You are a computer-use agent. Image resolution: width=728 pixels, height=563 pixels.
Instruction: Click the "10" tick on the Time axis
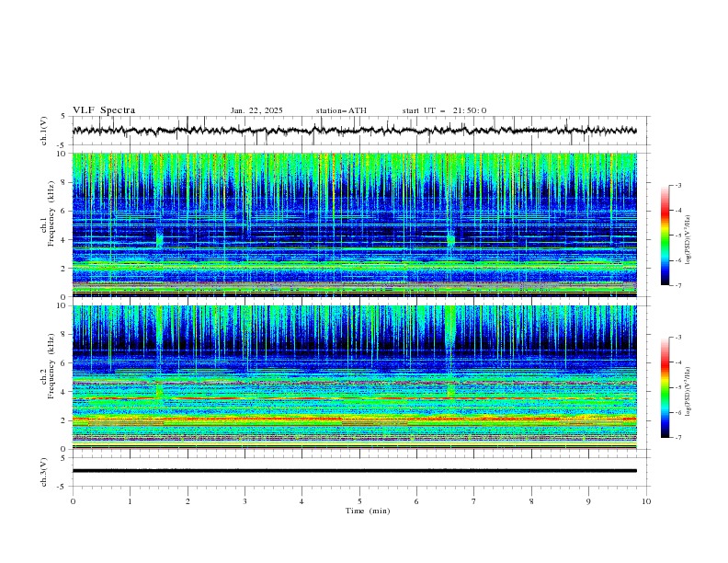point(646,501)
